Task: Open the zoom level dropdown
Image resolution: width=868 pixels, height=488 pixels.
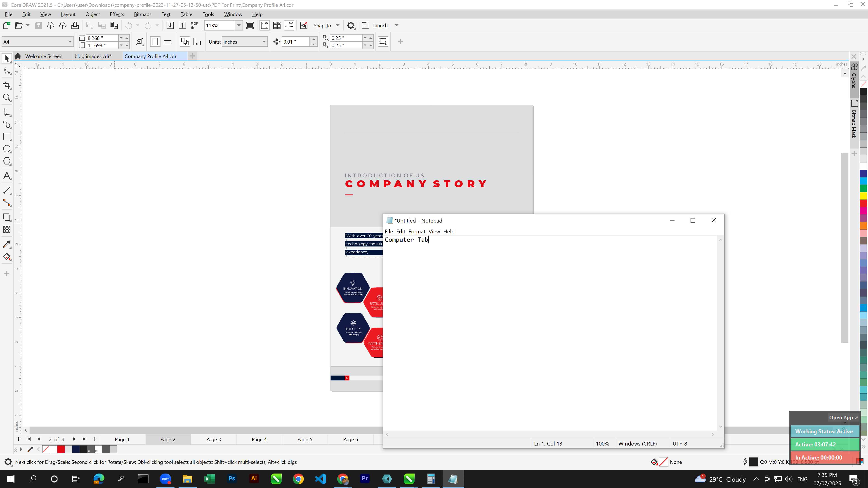Action: 238,26
